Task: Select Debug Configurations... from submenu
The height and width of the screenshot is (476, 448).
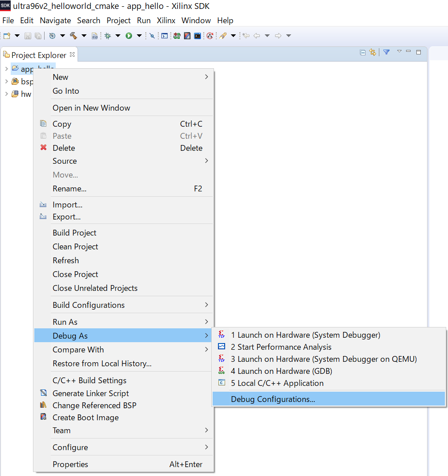Action: [x=329, y=399]
